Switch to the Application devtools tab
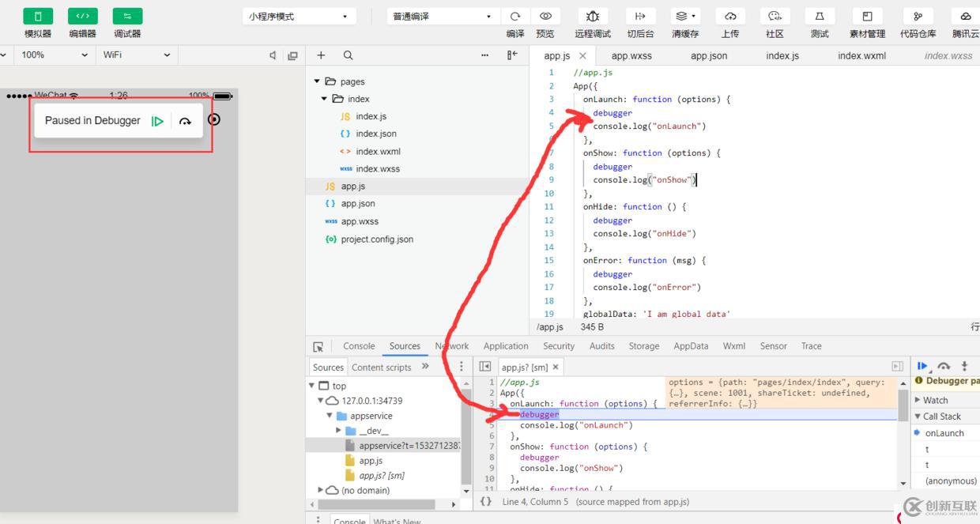The image size is (980, 524). pos(506,346)
